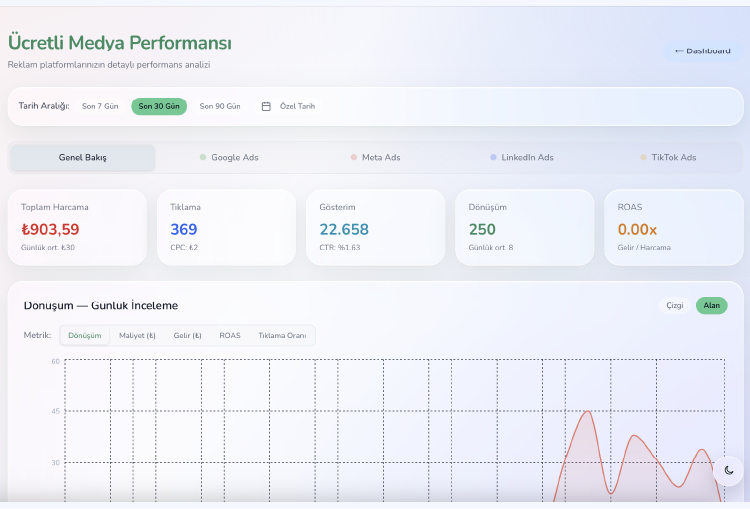
Task: Switch to the Google Ads tab
Action: [x=229, y=157]
